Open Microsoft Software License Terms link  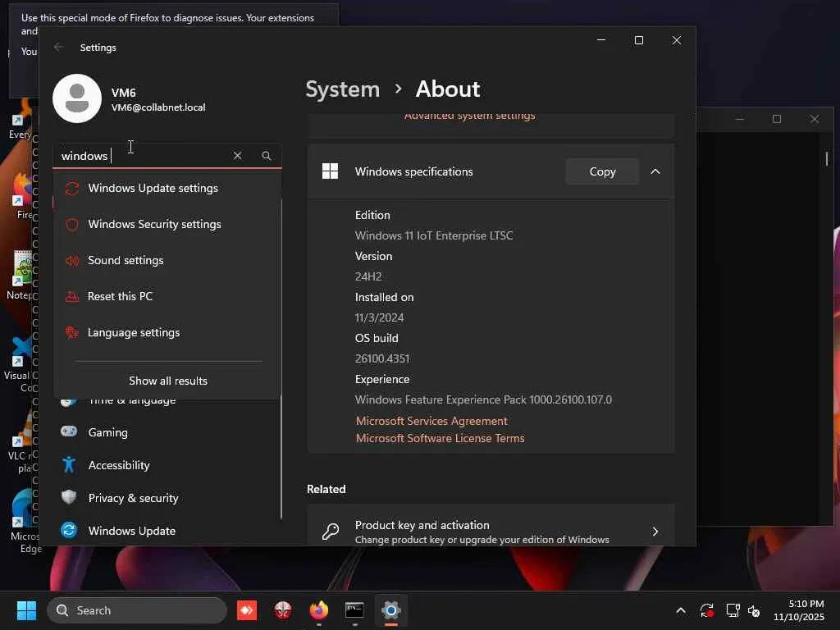tap(441, 438)
